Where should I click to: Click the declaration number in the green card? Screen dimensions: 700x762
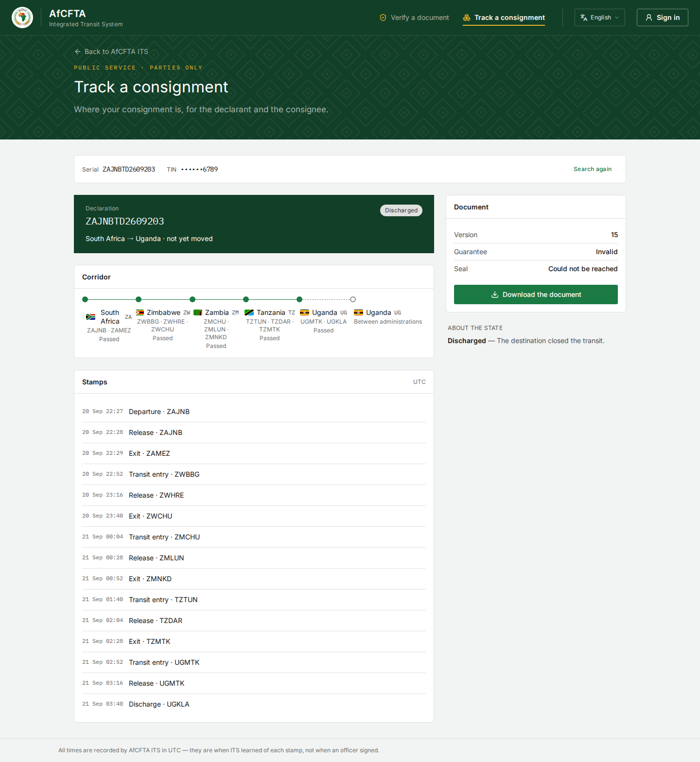[x=125, y=221]
